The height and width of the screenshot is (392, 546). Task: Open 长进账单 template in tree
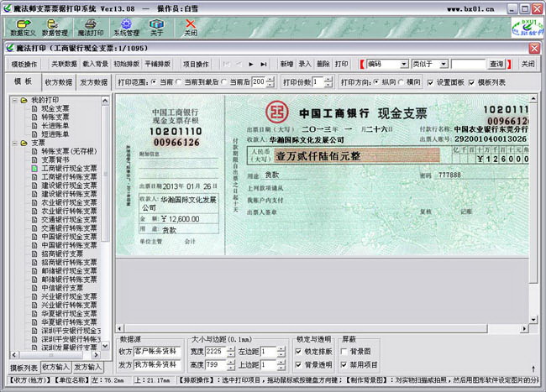point(55,126)
